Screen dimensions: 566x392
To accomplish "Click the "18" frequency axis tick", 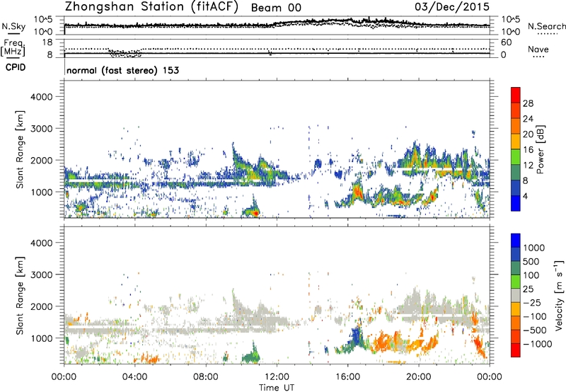I will (x=47, y=42).
